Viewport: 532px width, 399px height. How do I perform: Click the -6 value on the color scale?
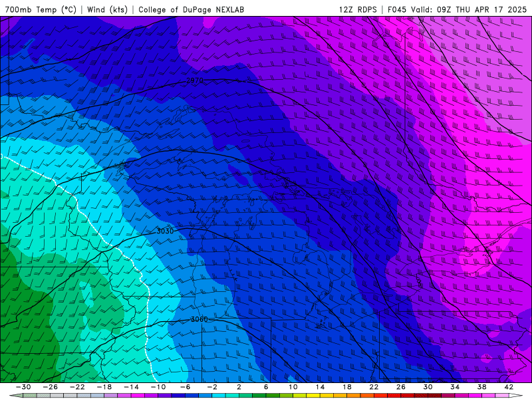click(186, 387)
